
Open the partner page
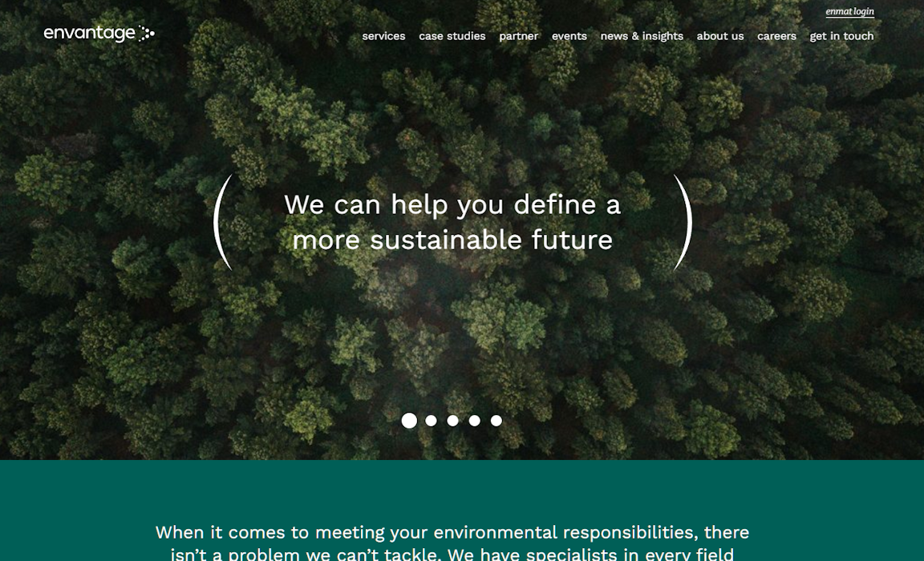[519, 36]
